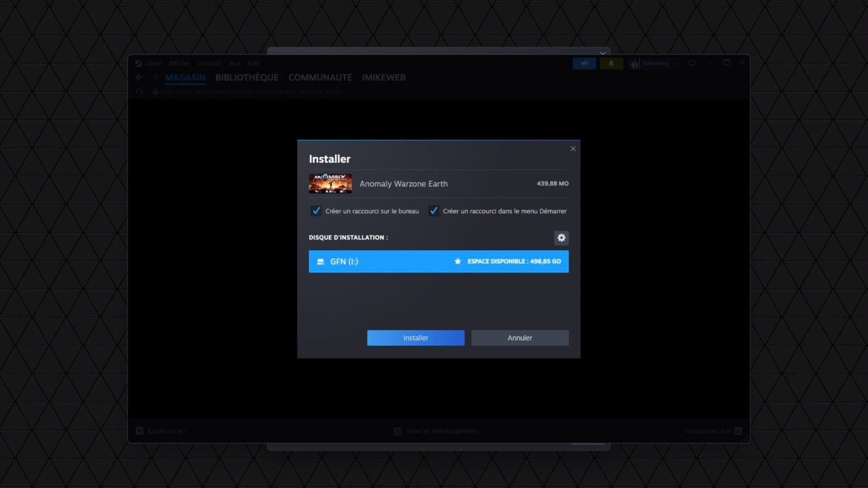The width and height of the screenshot is (868, 488).
Task: Click the download icon beside Gérer les téléchargements
Action: pyautogui.click(x=397, y=431)
